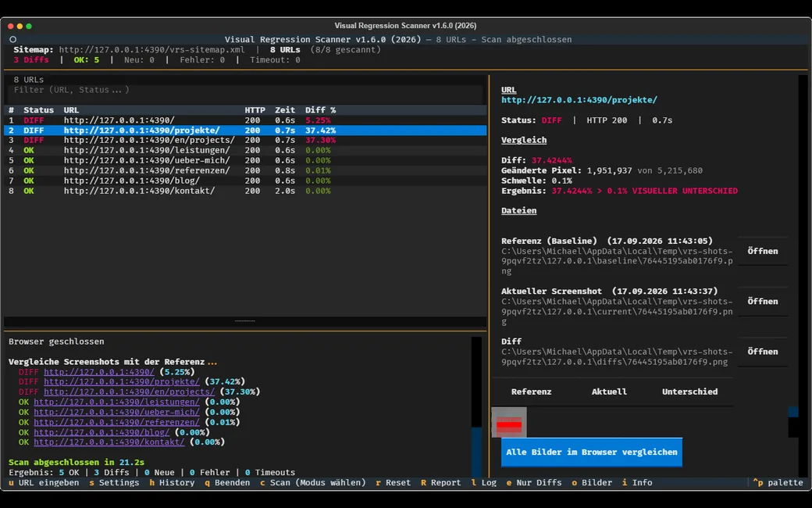
Task: Click the Scan abgeschlossen in 21.2s line
Action: point(77,463)
